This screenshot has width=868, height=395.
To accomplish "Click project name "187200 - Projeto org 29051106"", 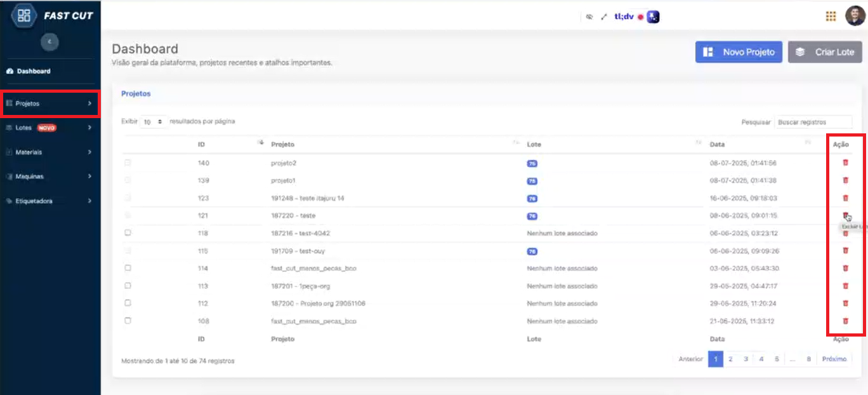I will coord(319,304).
